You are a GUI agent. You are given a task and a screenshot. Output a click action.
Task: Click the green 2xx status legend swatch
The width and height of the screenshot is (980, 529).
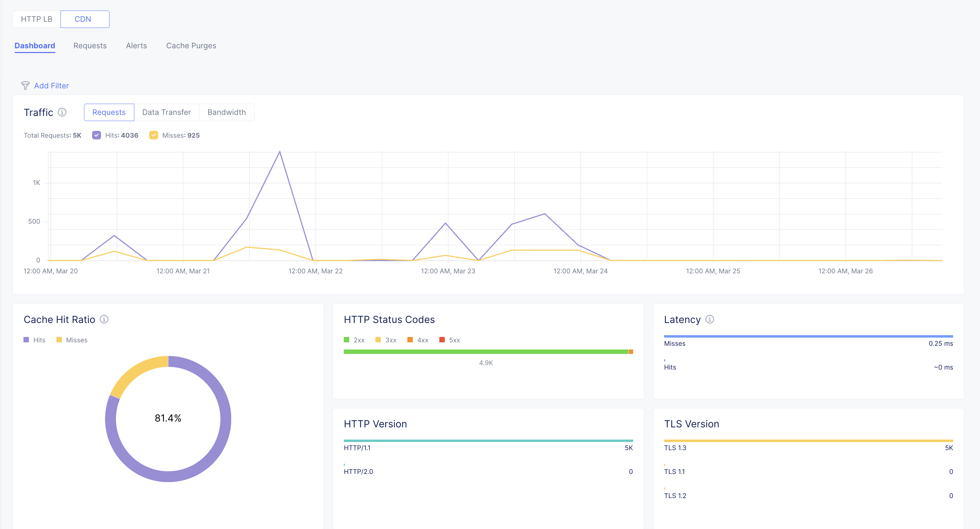[x=347, y=340]
